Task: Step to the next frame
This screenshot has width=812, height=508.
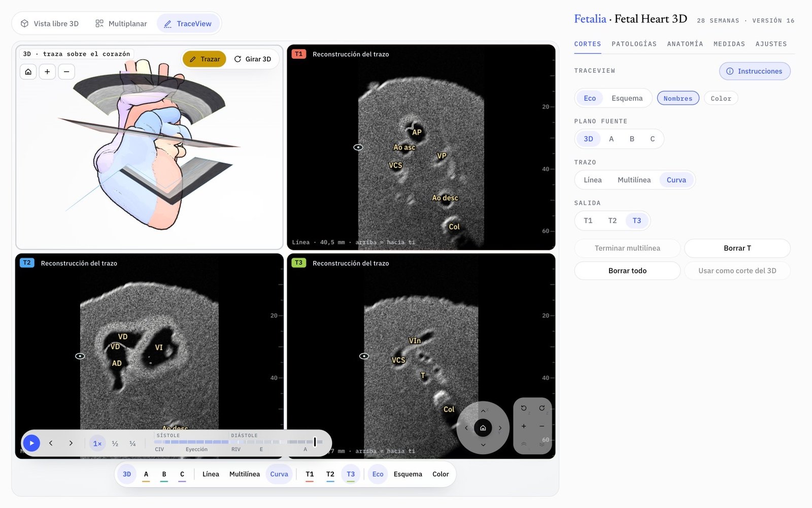Action: click(x=71, y=443)
